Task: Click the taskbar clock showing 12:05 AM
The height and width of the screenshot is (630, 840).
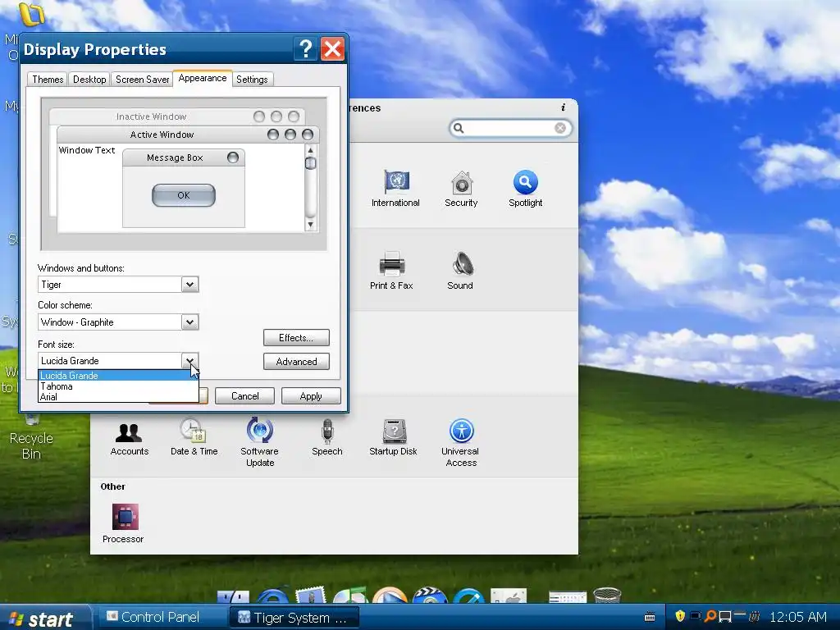Action: [797, 617]
